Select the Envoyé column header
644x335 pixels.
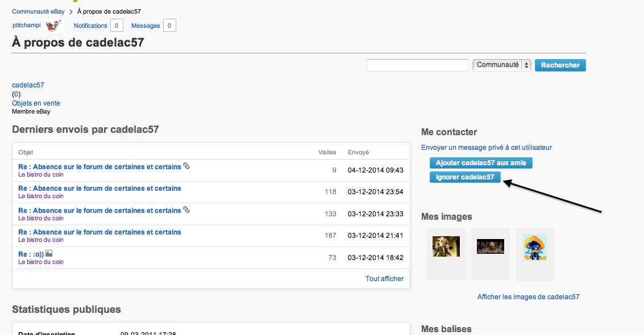(x=358, y=152)
